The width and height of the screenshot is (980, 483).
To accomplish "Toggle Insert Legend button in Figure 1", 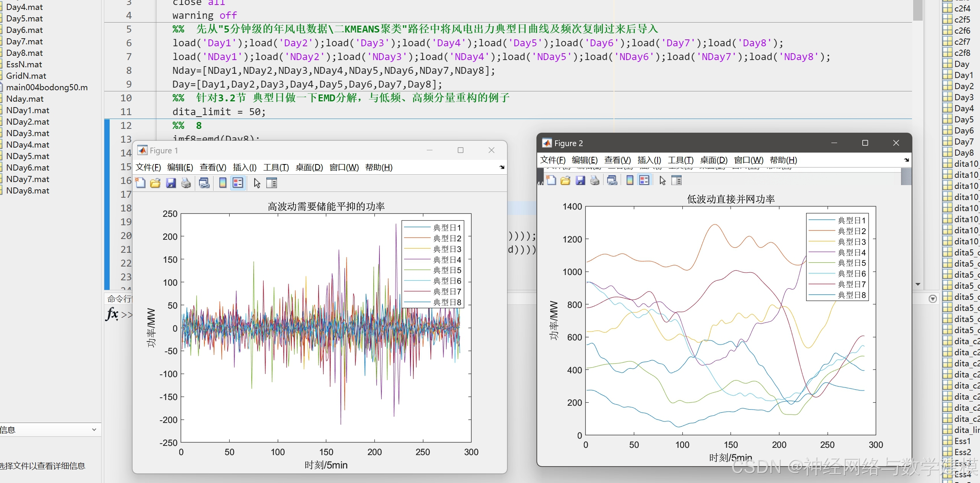I will coord(238,183).
